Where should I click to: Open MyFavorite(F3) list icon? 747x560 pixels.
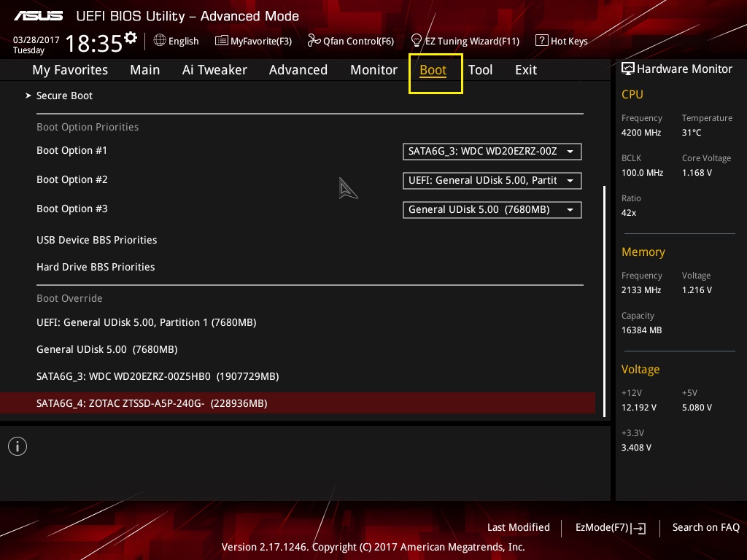[x=221, y=41]
